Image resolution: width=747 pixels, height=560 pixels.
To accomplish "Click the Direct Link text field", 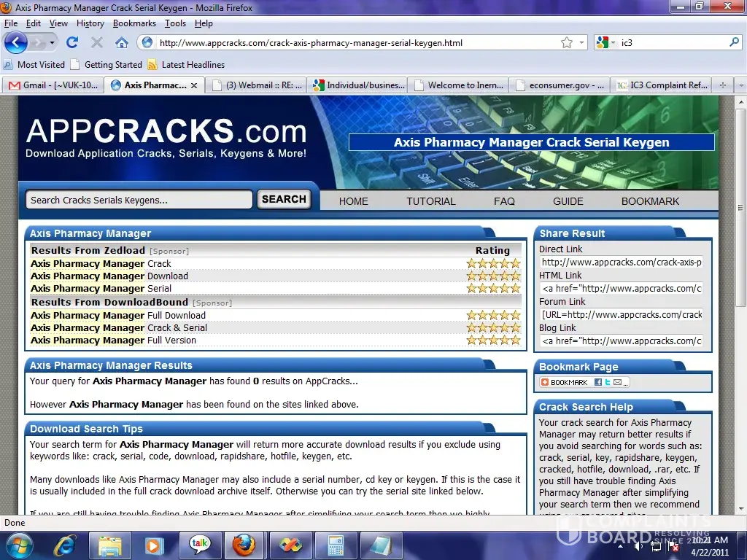I will tap(621, 262).
